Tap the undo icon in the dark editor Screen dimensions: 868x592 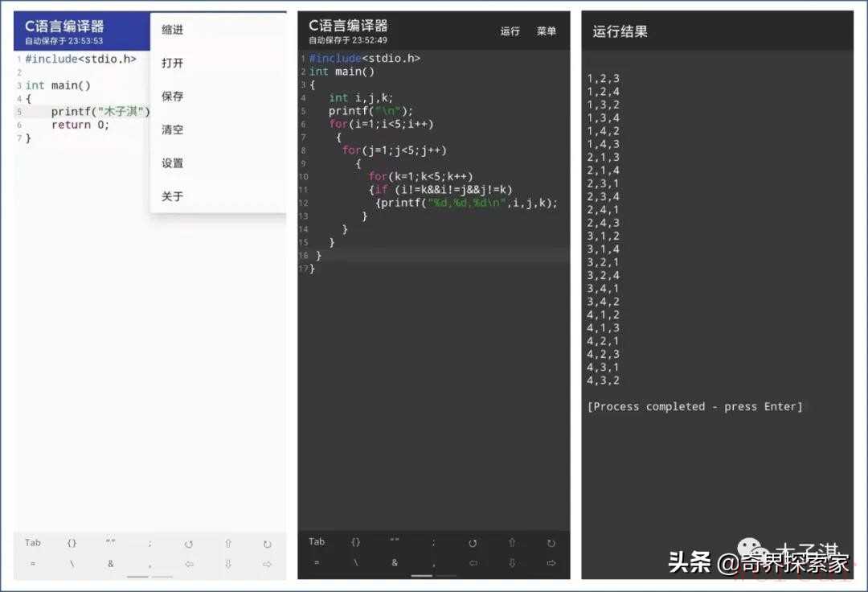click(x=473, y=543)
